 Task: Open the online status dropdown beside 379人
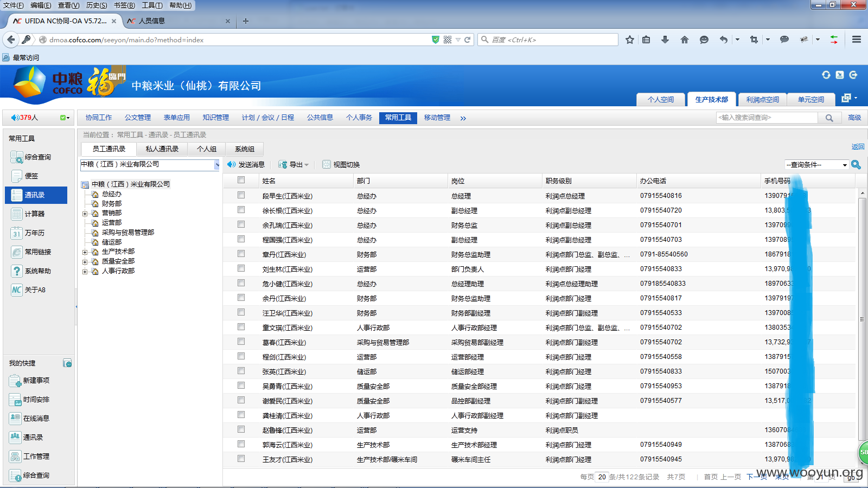pos(65,118)
